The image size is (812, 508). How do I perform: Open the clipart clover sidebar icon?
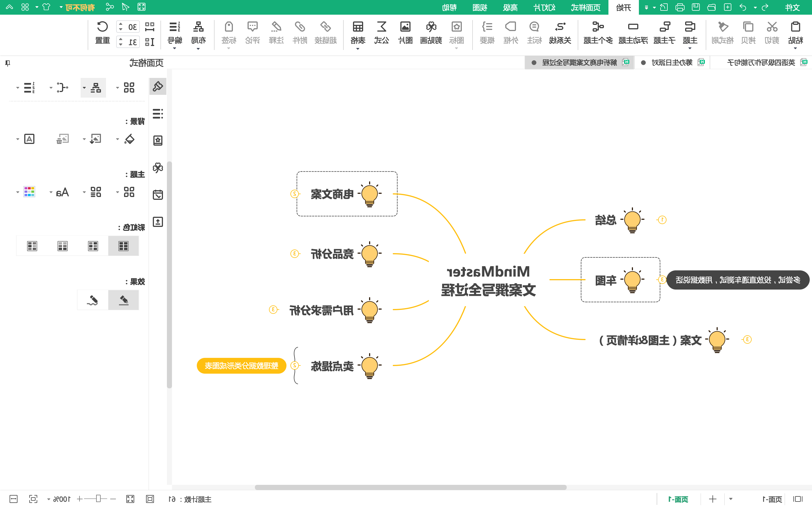(x=158, y=168)
